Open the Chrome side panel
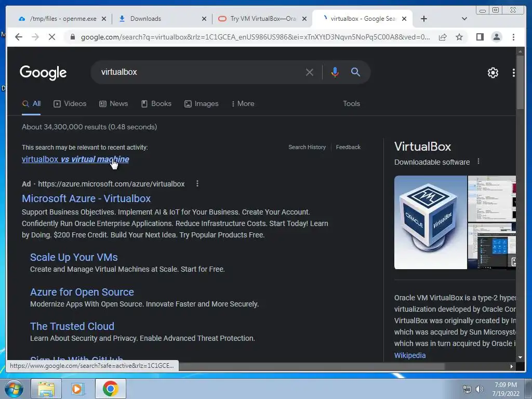This screenshot has width=532, height=399. [480, 37]
